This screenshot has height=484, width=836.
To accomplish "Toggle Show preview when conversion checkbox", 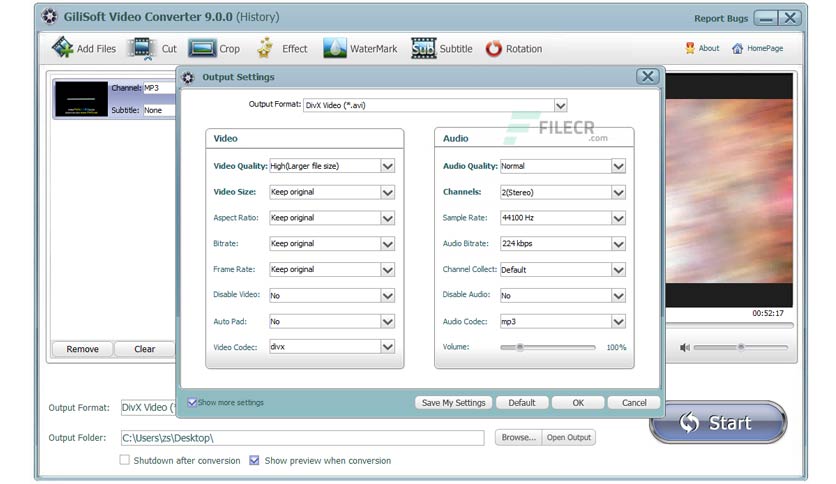I will click(254, 459).
